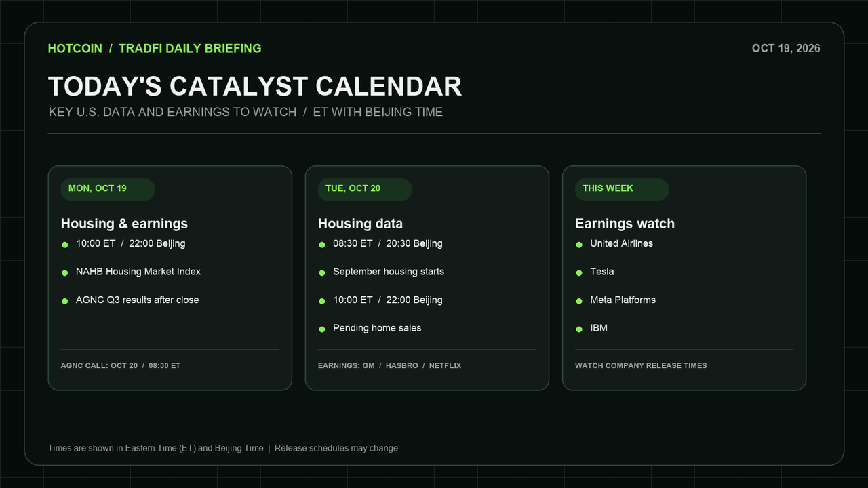Click the TODAY'S CATALYST CALENDAR title
This screenshot has height=488, width=868.
(x=255, y=87)
